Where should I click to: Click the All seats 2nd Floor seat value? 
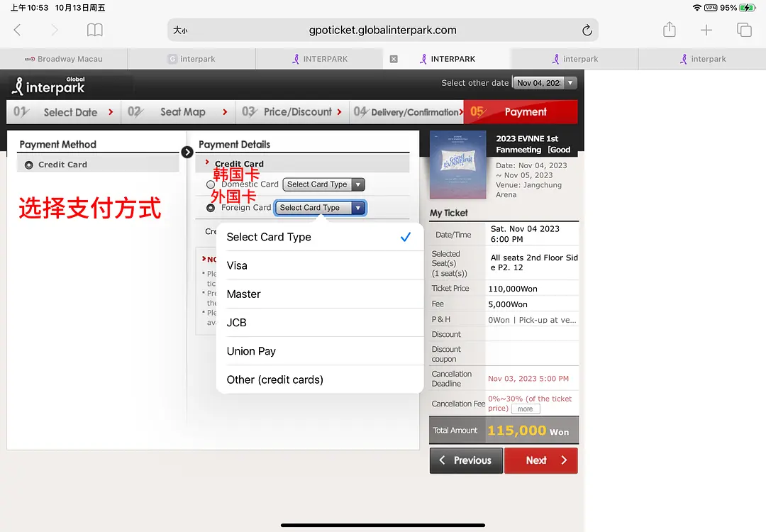pyautogui.click(x=534, y=262)
